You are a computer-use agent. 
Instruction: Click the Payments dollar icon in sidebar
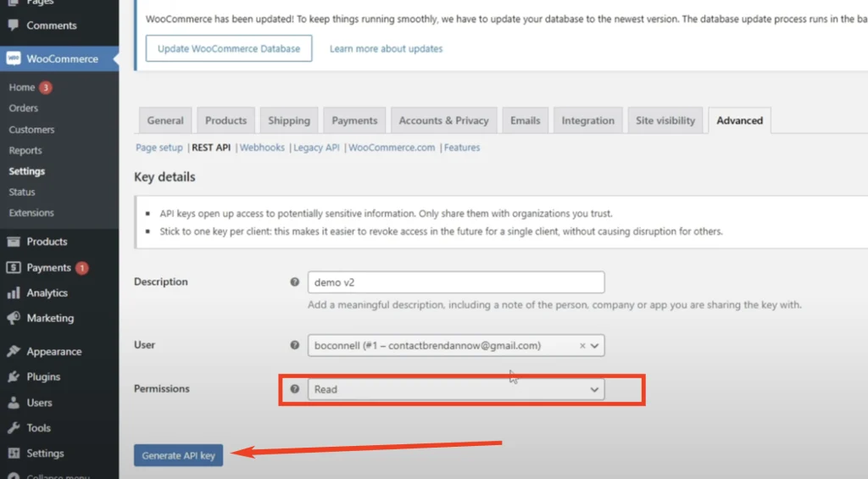[x=14, y=267]
